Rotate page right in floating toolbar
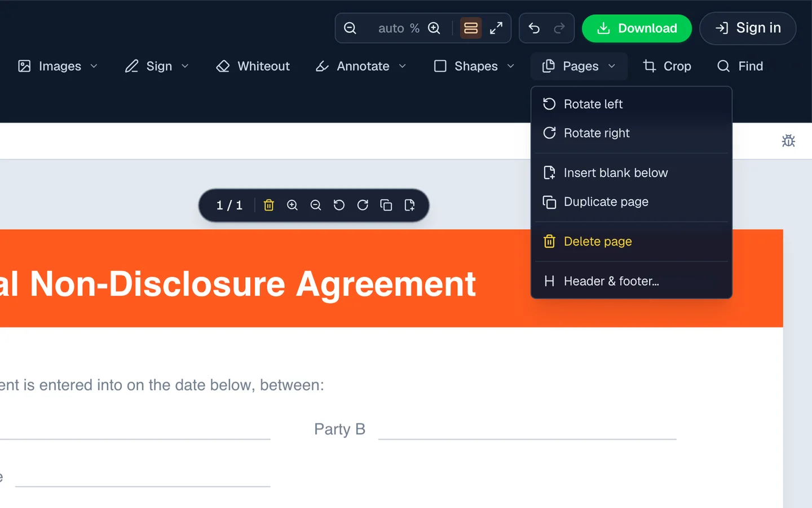 (x=363, y=205)
